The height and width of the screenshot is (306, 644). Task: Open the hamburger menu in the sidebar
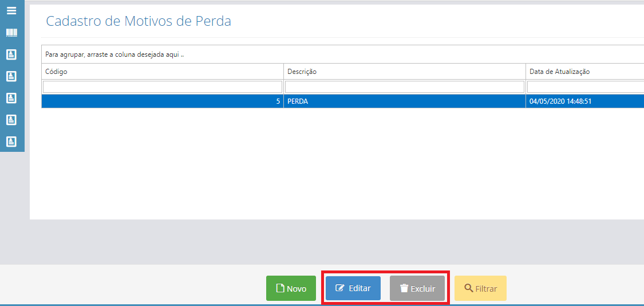point(11,11)
